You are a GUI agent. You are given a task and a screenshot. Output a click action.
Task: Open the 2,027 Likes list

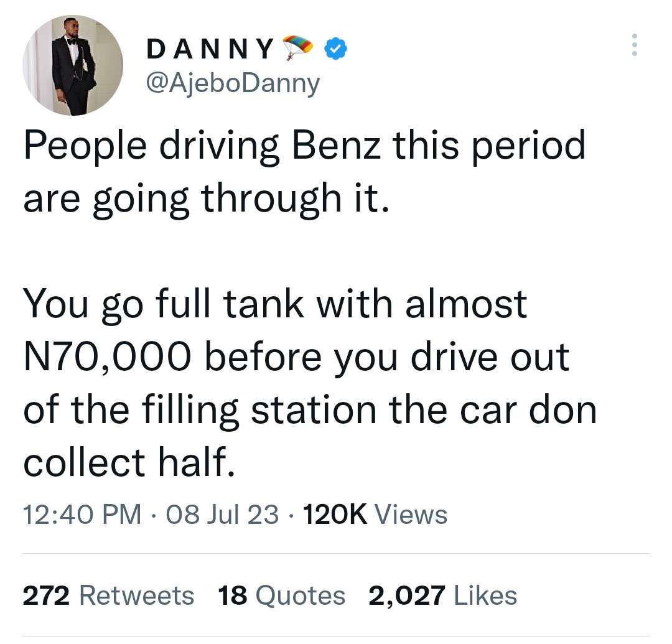click(x=442, y=595)
